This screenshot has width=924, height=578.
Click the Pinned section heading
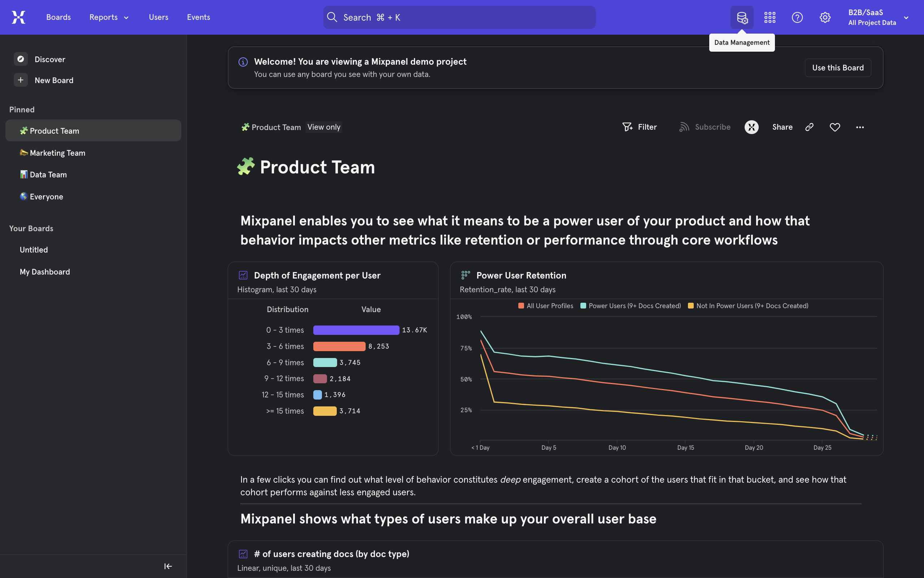click(x=22, y=109)
